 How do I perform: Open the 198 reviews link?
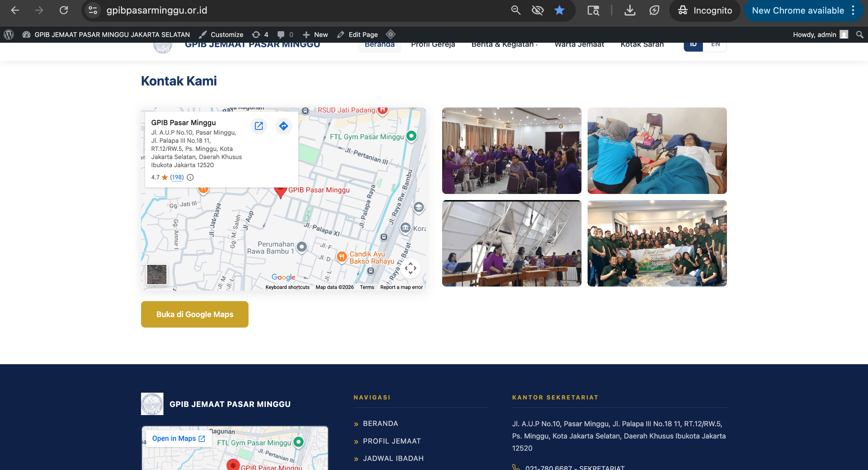[x=177, y=177]
